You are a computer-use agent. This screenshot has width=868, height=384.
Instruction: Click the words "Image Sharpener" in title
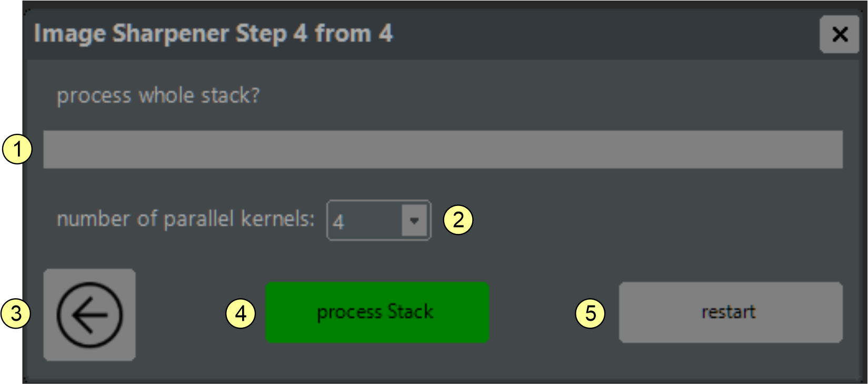(132, 34)
